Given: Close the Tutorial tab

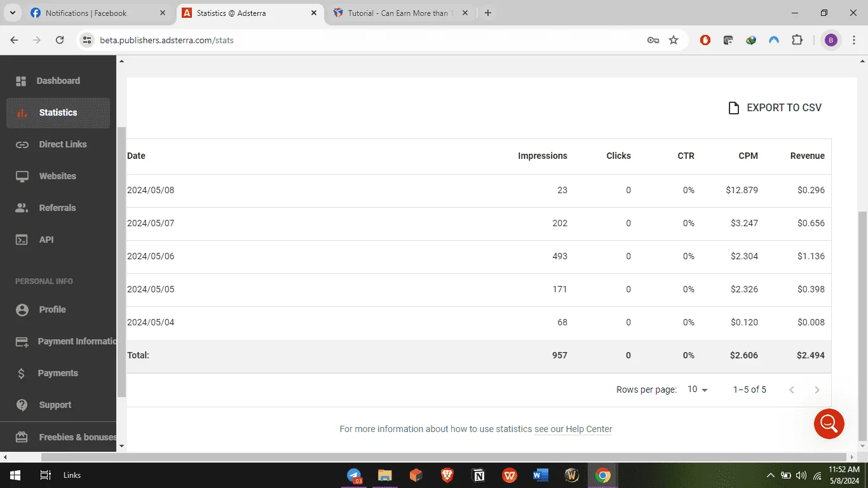Looking at the screenshot, I should (465, 13).
